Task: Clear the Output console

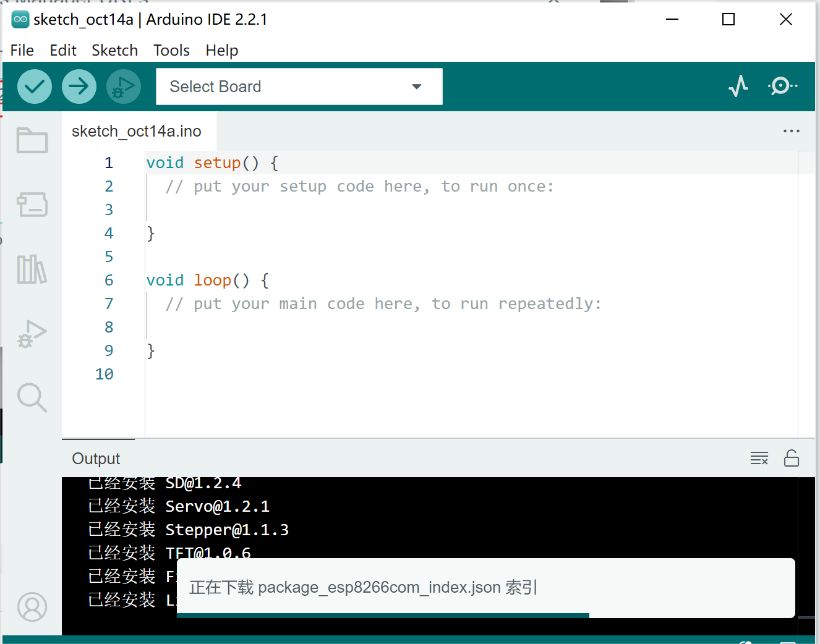Action: [759, 458]
